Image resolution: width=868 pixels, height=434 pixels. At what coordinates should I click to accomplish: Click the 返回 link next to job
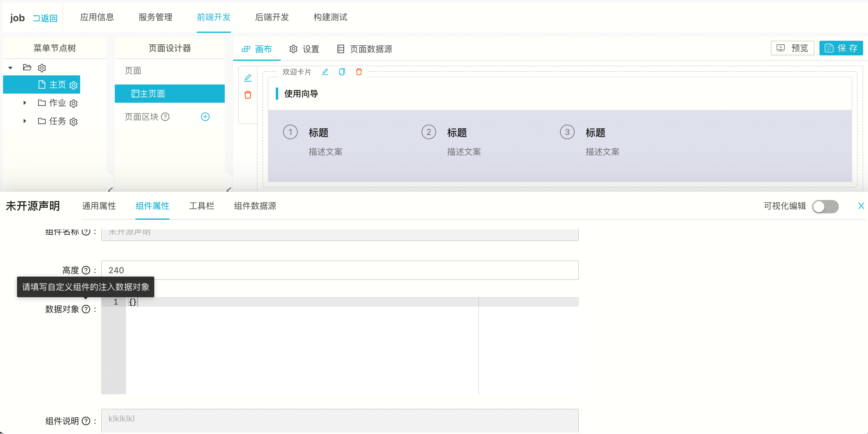45,18
